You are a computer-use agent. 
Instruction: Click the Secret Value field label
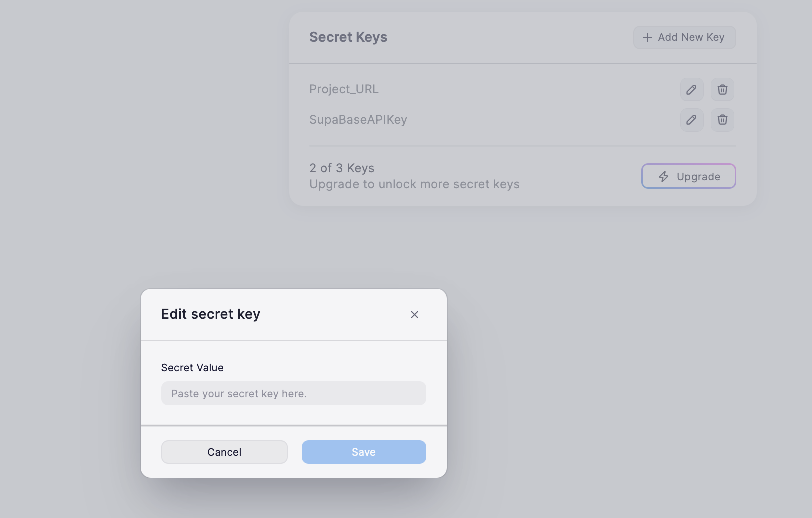pyautogui.click(x=192, y=368)
